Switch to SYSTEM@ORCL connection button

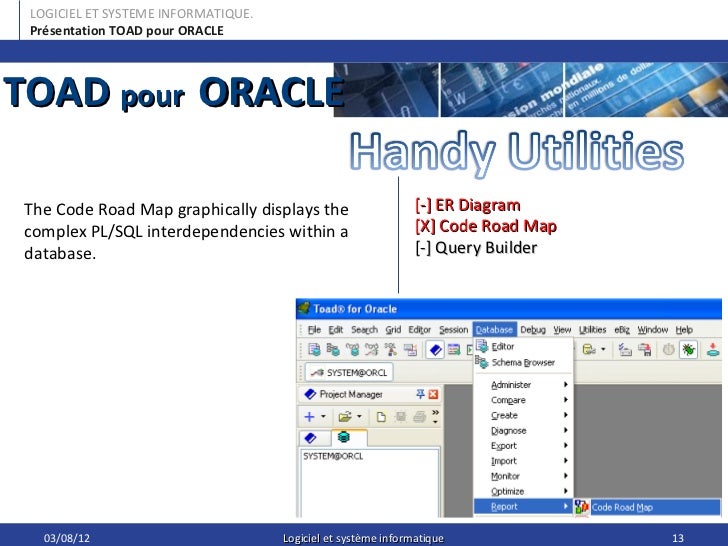(x=349, y=372)
